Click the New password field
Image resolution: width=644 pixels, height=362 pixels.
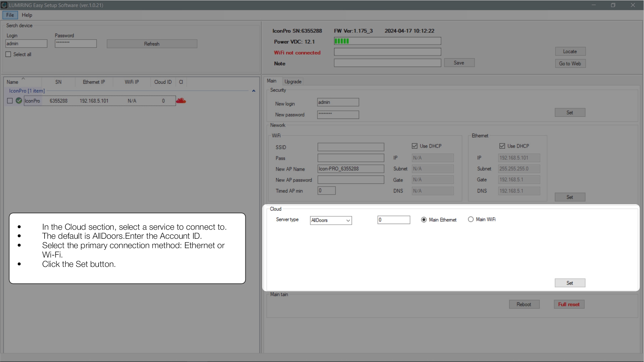338,115
